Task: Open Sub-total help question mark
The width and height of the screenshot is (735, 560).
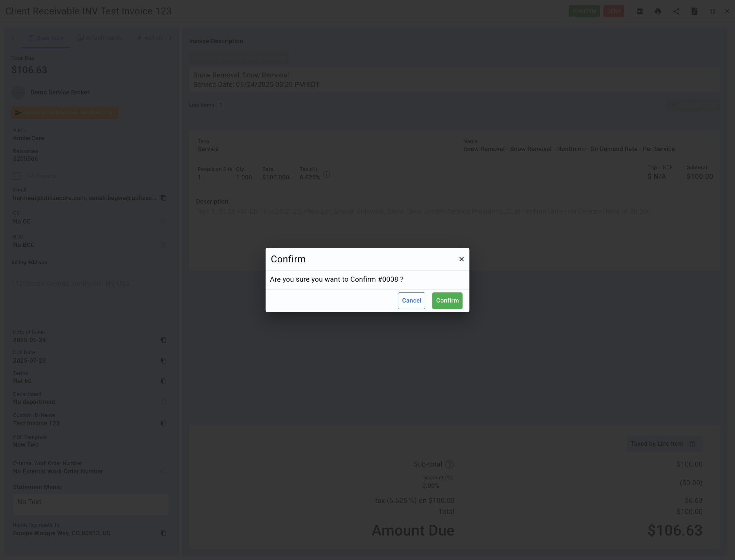Action: pos(449,464)
